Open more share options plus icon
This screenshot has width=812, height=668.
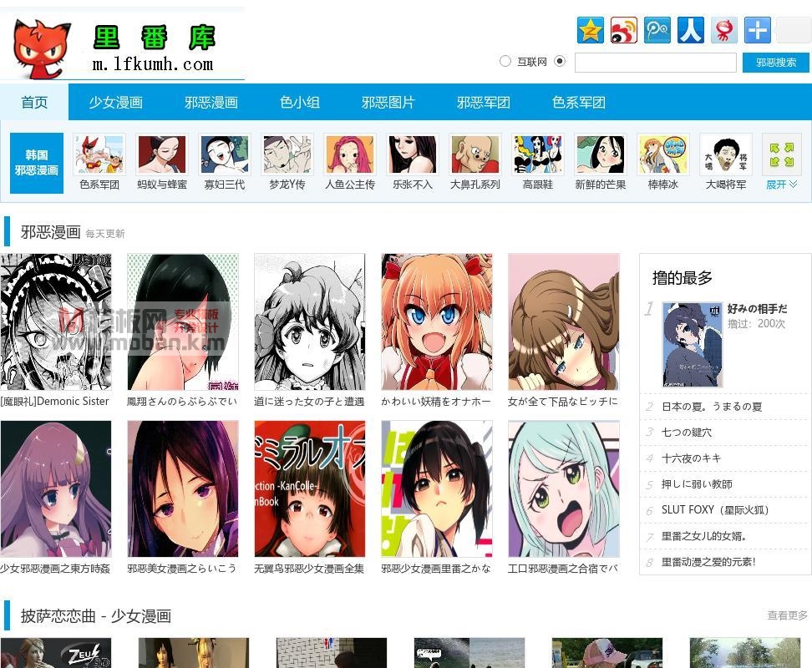[758, 30]
